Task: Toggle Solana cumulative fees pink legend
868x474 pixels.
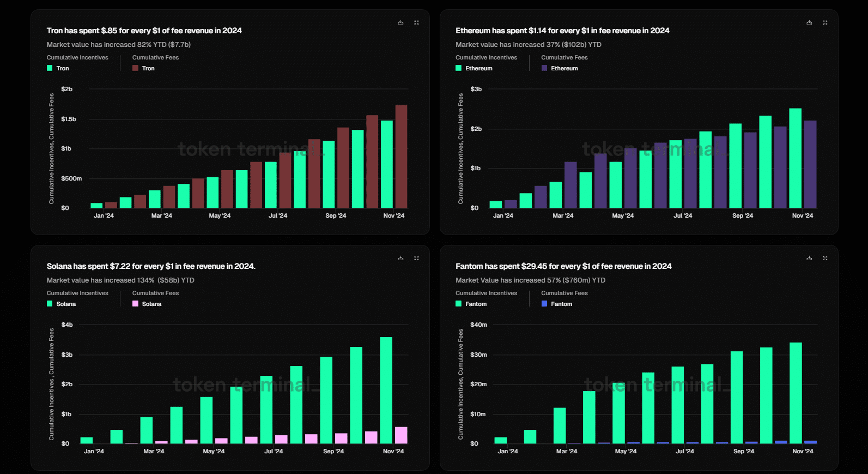Action: click(147, 304)
